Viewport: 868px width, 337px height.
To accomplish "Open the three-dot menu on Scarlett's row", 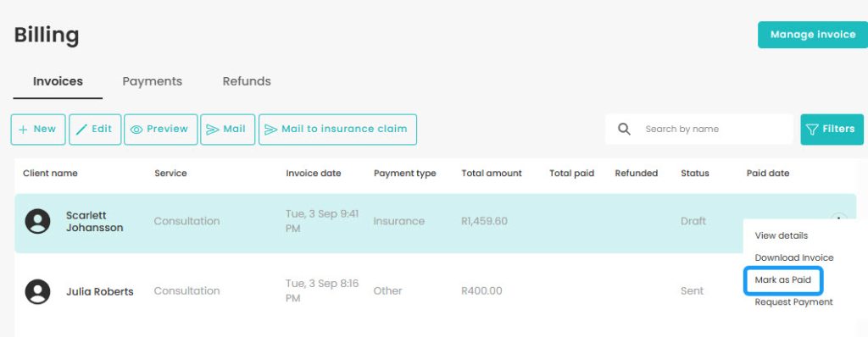I will [839, 219].
